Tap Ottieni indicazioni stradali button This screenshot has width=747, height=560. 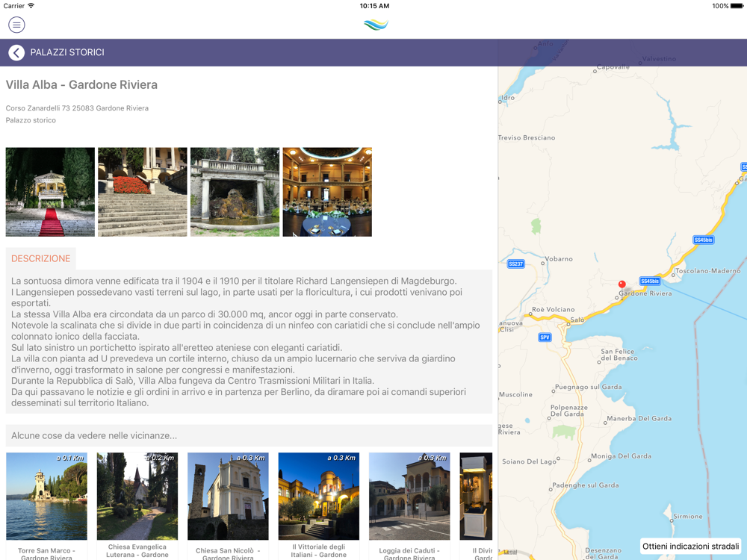click(691, 547)
